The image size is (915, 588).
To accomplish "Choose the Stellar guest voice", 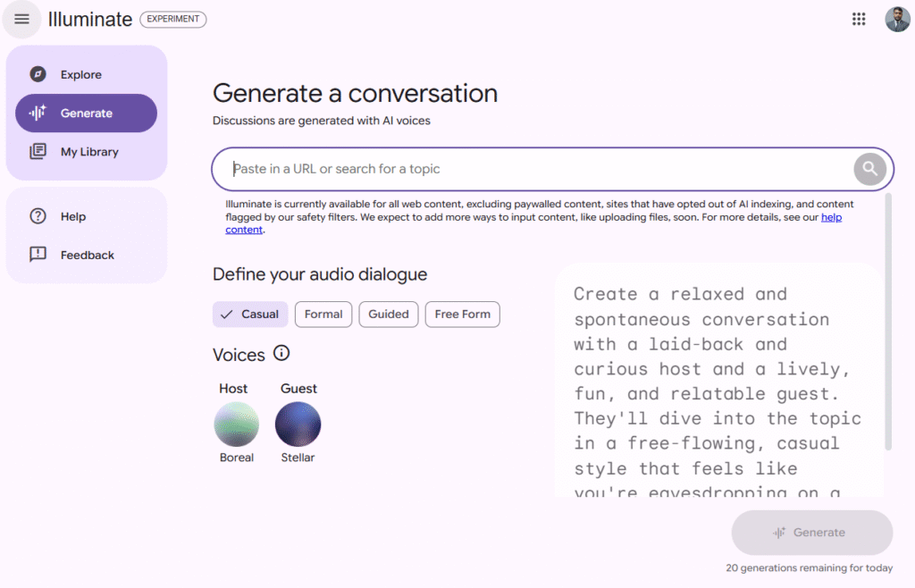I will click(x=298, y=424).
